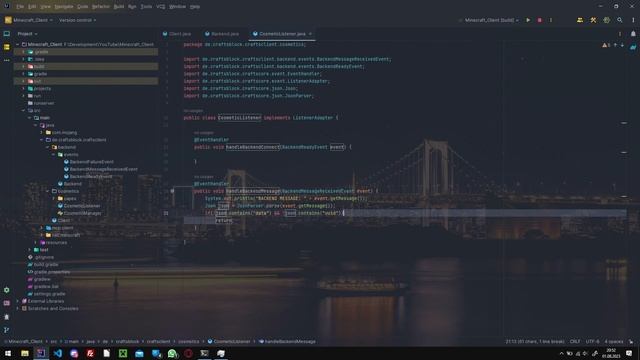Collapse the backend package node
640x360 pixels.
pos(47,147)
